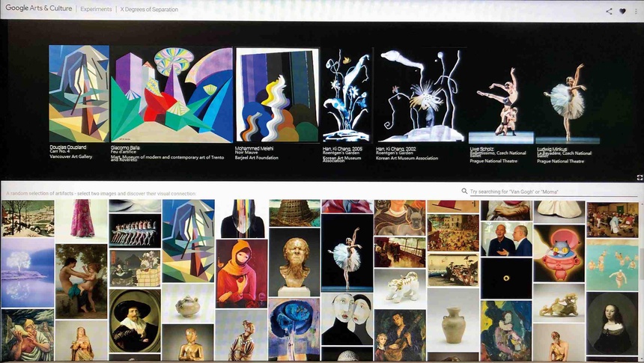The image size is (644, 363).
Task: Select the guitar player painting
Action: 400,335
